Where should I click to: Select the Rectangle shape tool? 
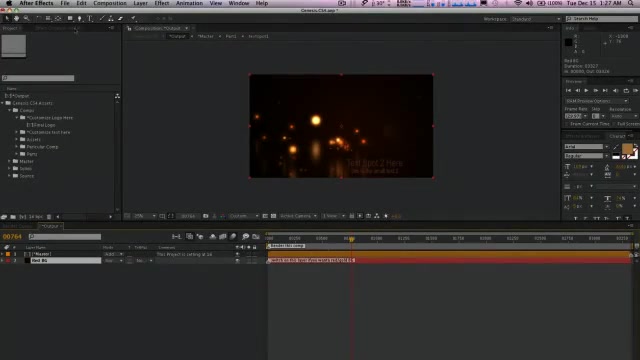pos(70,18)
